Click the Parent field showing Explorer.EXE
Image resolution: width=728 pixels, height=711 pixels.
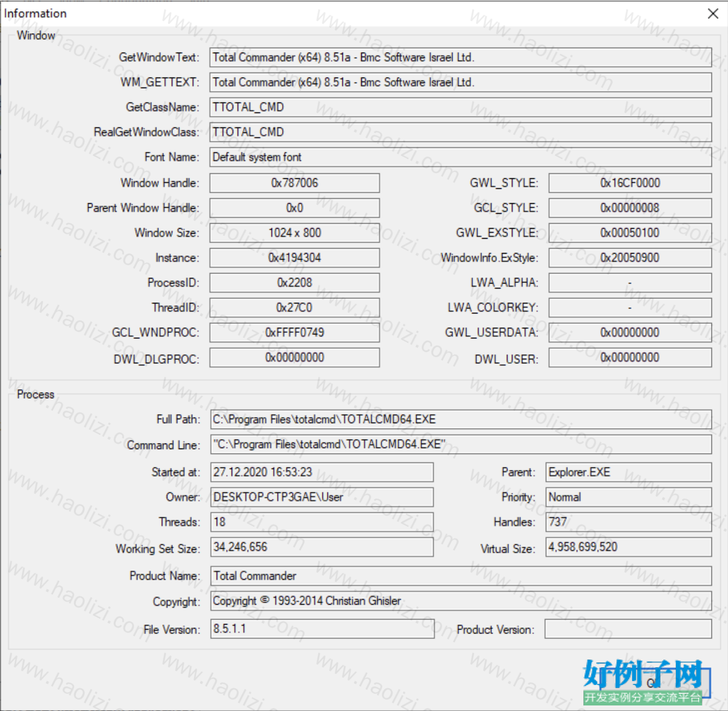(x=628, y=472)
